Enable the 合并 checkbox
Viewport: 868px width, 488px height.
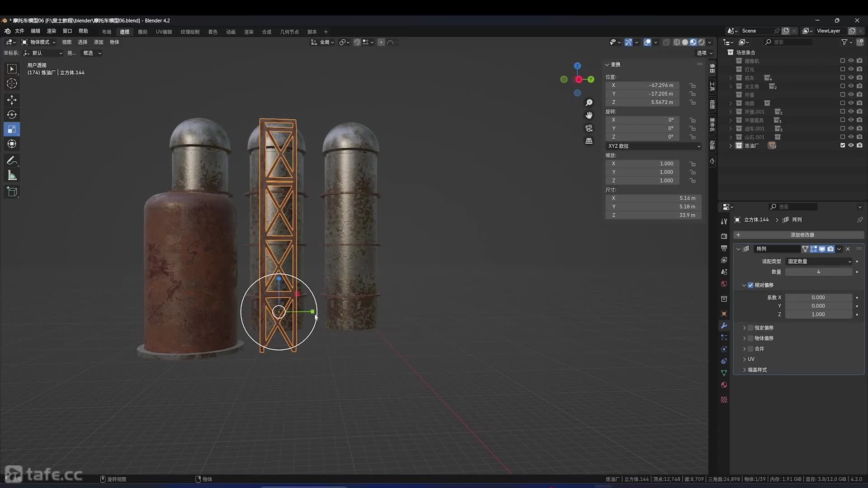(x=750, y=349)
